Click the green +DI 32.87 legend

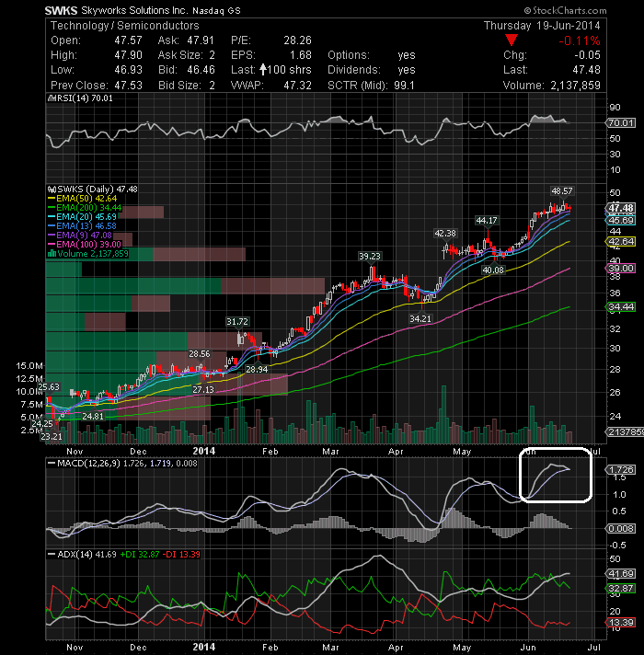pyautogui.click(x=140, y=555)
